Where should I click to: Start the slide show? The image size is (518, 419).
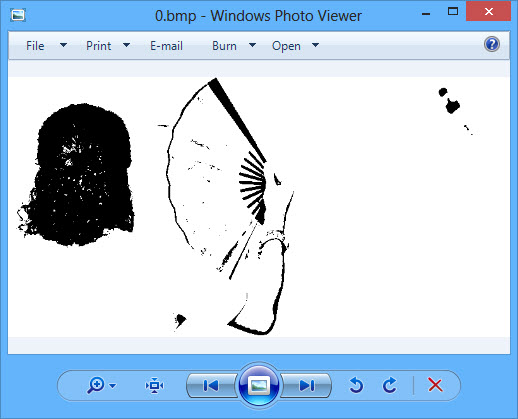[259, 386]
